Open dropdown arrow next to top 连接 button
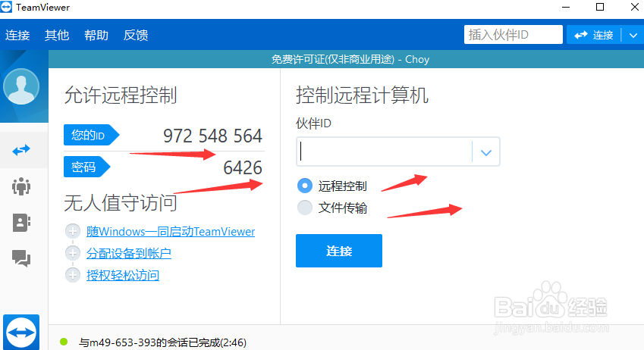 point(633,36)
